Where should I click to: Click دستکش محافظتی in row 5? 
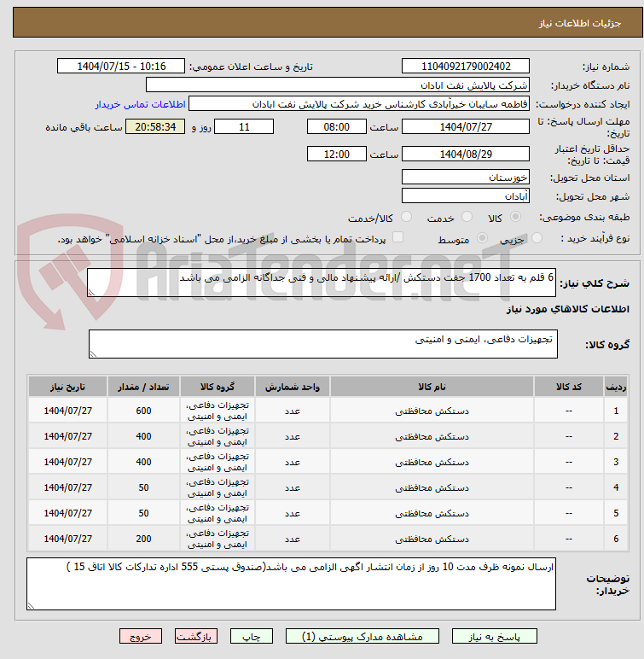(x=432, y=513)
